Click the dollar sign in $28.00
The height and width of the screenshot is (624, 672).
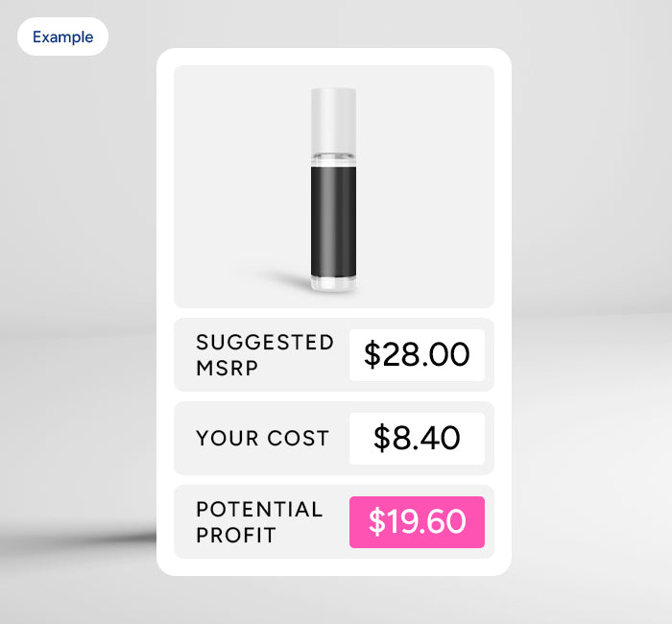point(372,355)
